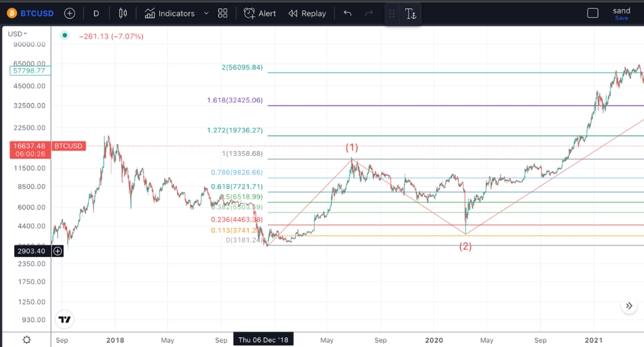The width and height of the screenshot is (644, 347).
Task: Open the candlestick chart type menu
Action: click(x=123, y=14)
